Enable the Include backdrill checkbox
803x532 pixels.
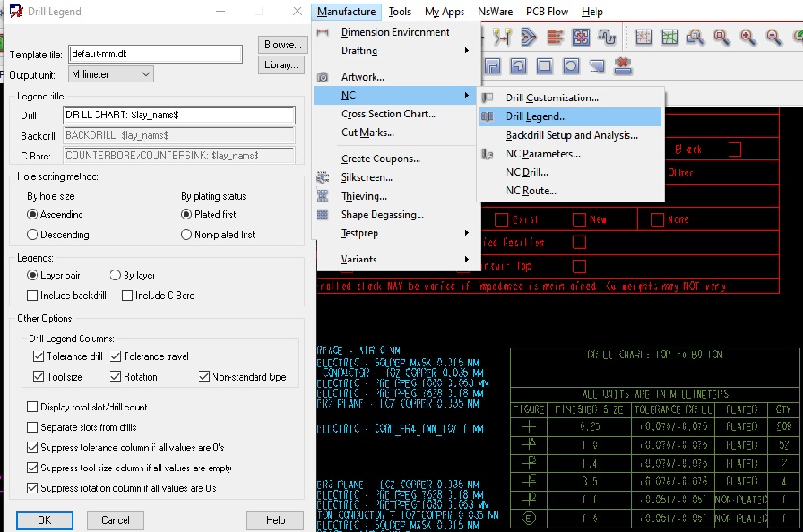(x=33, y=296)
